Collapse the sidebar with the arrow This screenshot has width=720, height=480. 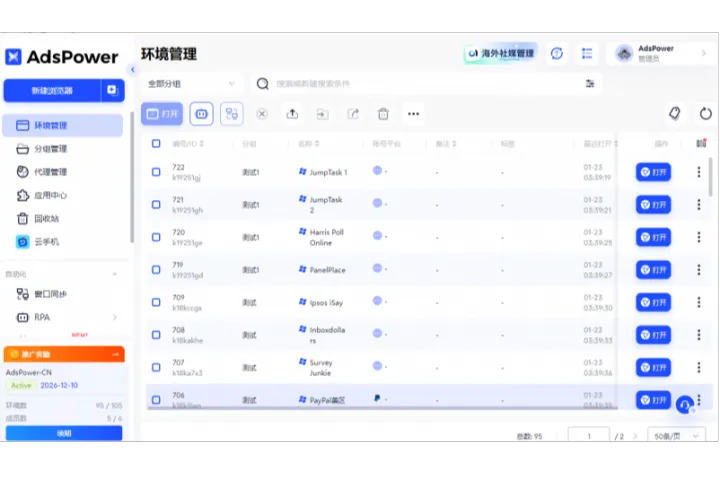pyautogui.click(x=133, y=70)
